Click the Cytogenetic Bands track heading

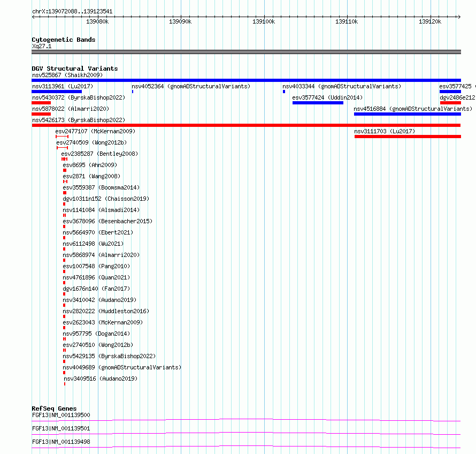[64, 40]
